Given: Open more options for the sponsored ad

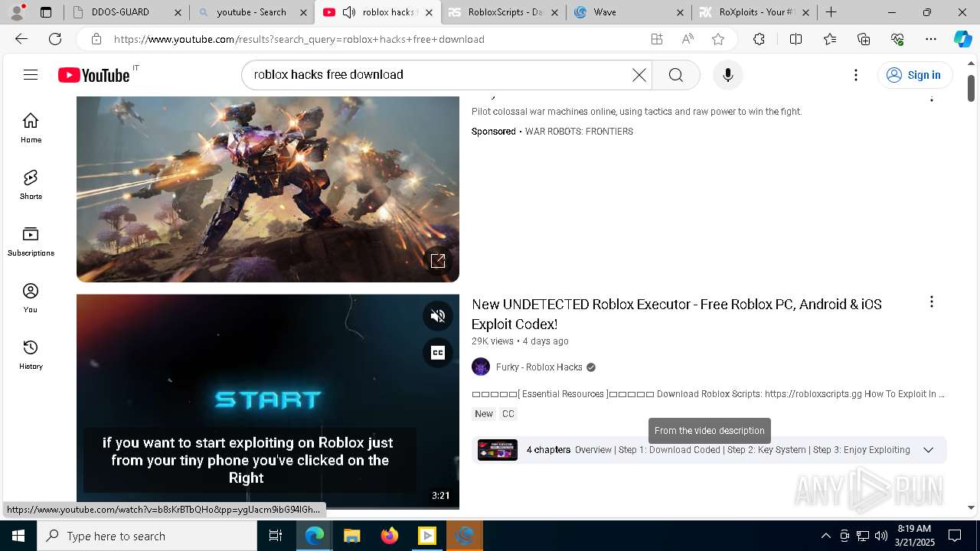Looking at the screenshot, I should point(931,97).
